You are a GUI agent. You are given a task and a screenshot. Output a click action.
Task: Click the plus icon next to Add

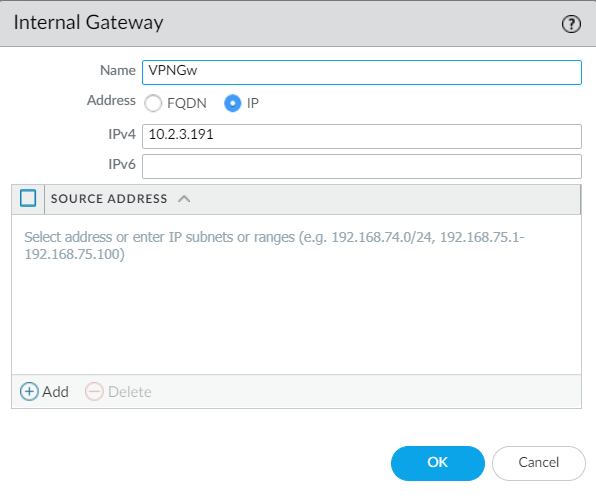click(29, 391)
